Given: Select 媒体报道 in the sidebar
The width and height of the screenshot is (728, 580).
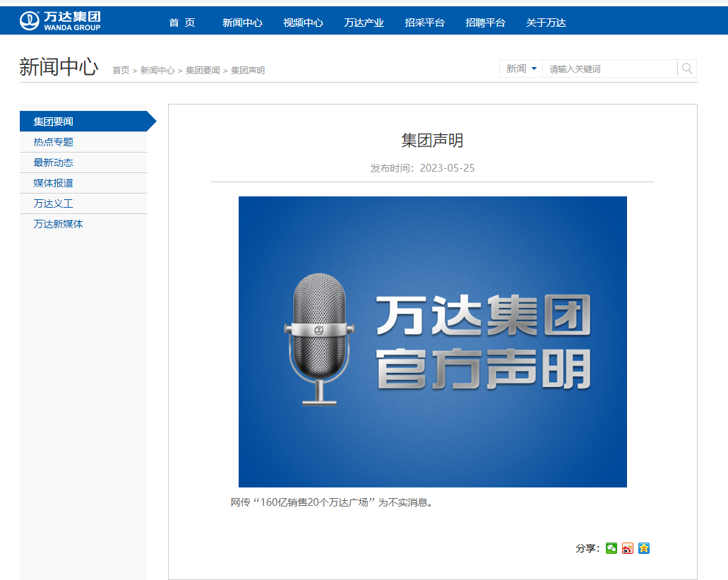Looking at the screenshot, I should [x=83, y=183].
